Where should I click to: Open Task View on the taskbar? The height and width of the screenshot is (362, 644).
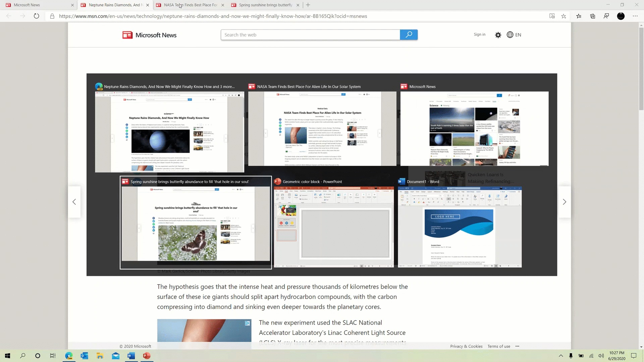(53, 356)
